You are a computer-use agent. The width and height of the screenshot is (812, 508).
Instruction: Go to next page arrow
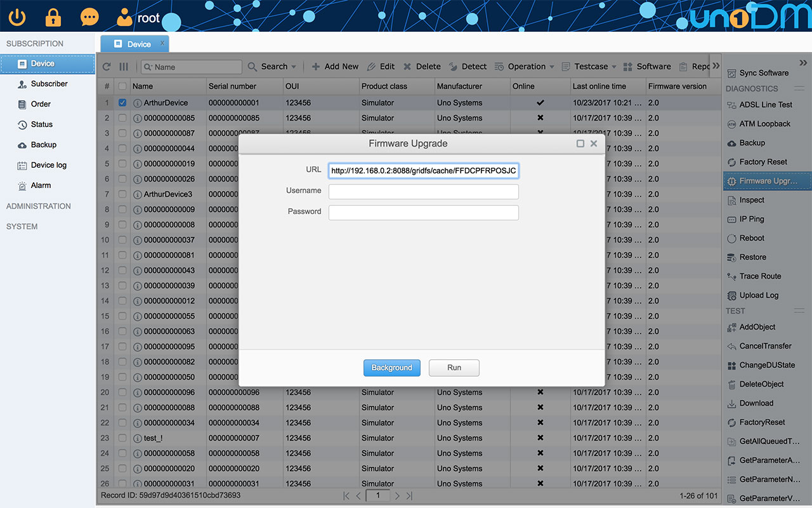tap(397, 495)
